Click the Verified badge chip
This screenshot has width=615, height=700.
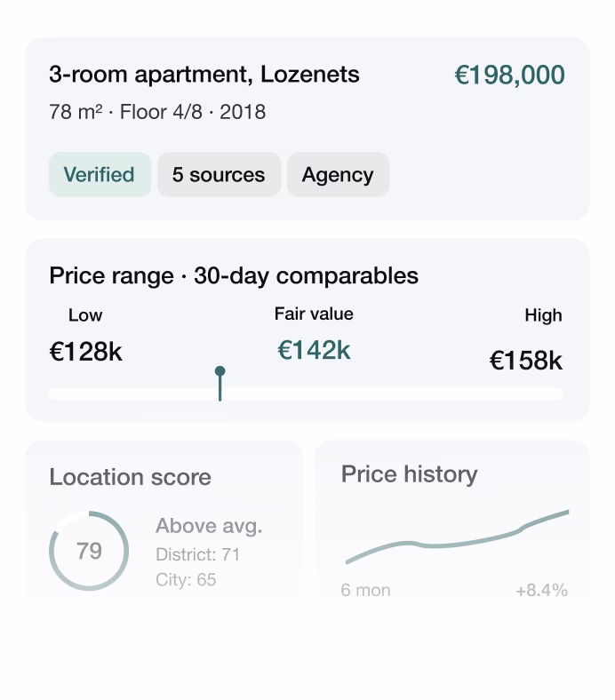[100, 174]
